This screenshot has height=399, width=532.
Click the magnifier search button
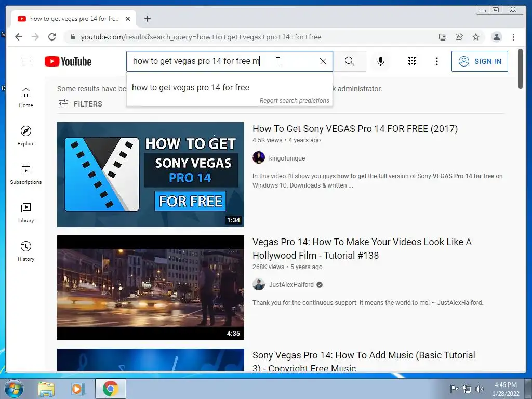[x=350, y=61]
